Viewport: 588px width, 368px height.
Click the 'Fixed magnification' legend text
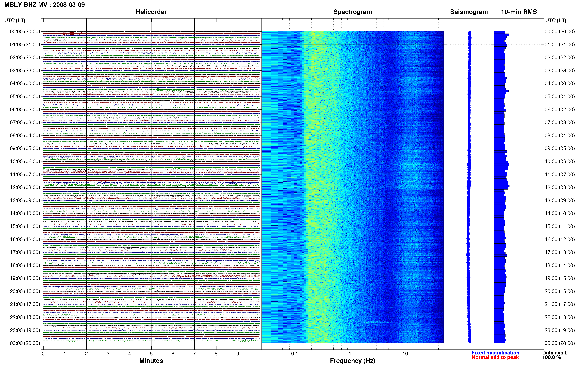495,353
